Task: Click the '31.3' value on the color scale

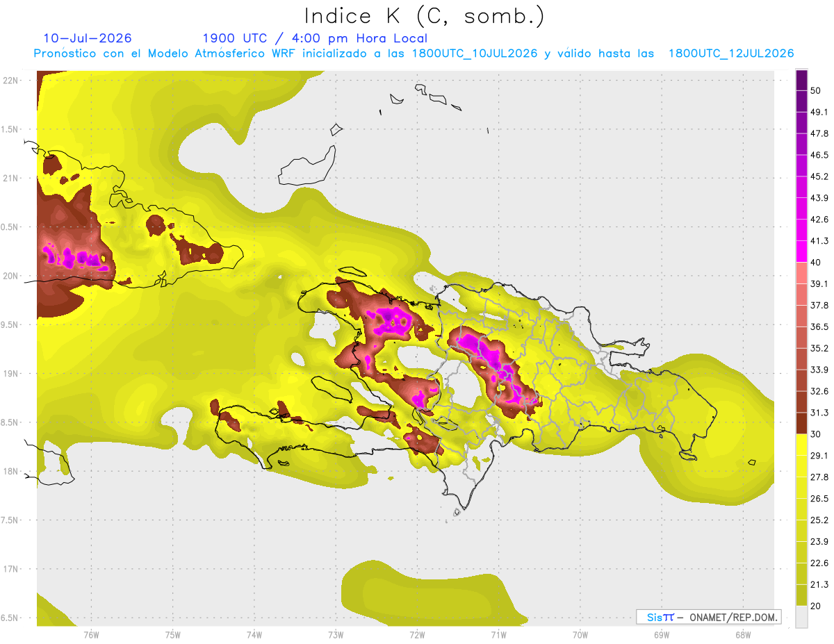Action: [x=819, y=413]
